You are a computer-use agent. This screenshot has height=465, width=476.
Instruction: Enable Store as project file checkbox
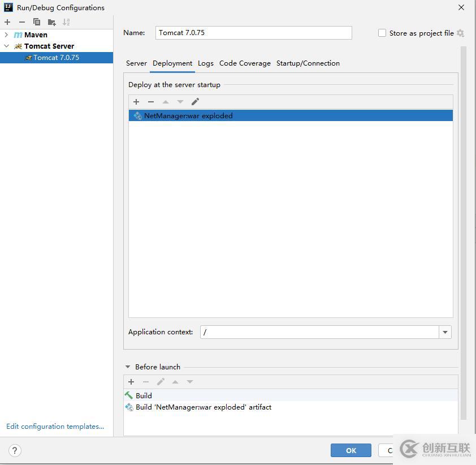(x=382, y=33)
